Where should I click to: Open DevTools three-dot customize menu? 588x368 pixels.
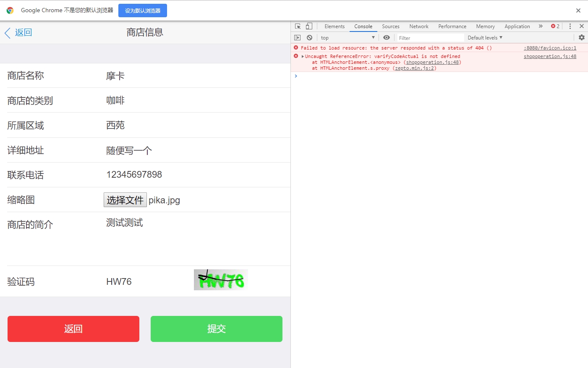pos(570,26)
